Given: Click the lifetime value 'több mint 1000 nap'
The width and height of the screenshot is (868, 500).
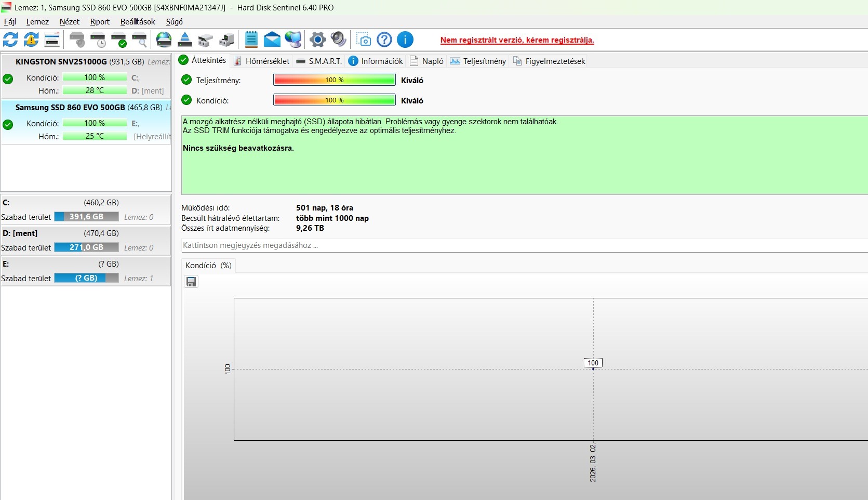Looking at the screenshot, I should click(332, 218).
